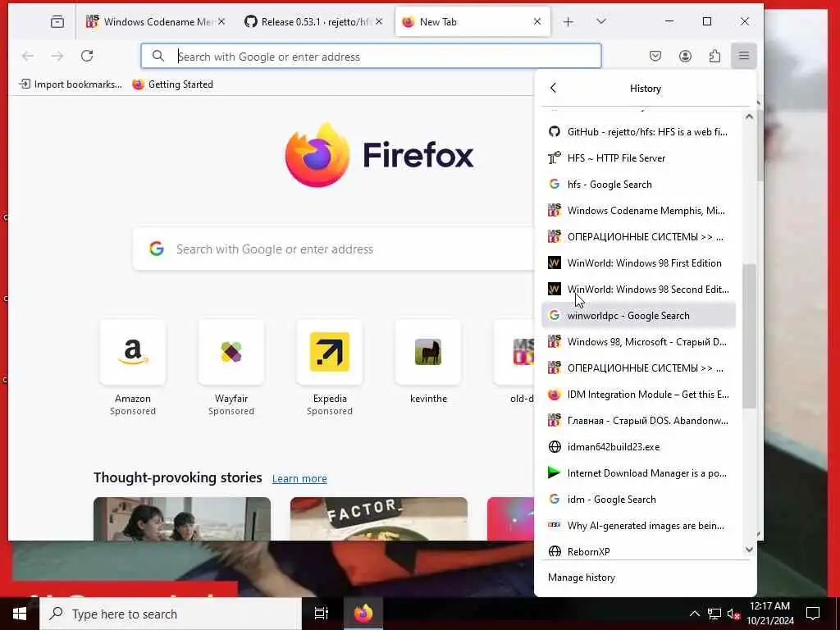Close the Release 0.53.1 tab
Screen dimensions: 840x630
point(379,21)
